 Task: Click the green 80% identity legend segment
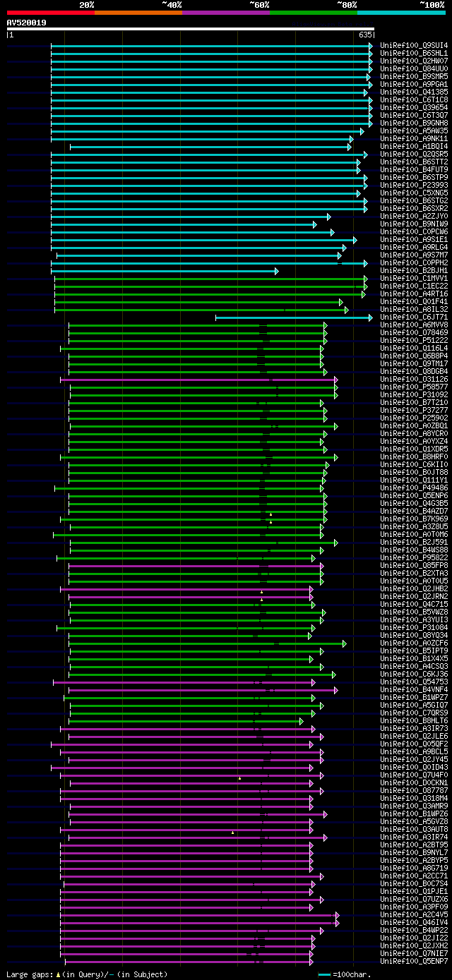tap(314, 13)
